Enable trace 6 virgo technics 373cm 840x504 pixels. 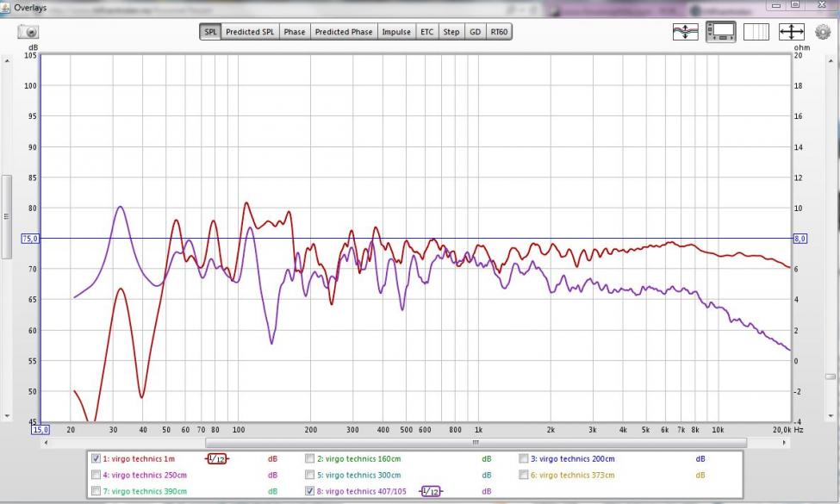coord(524,475)
